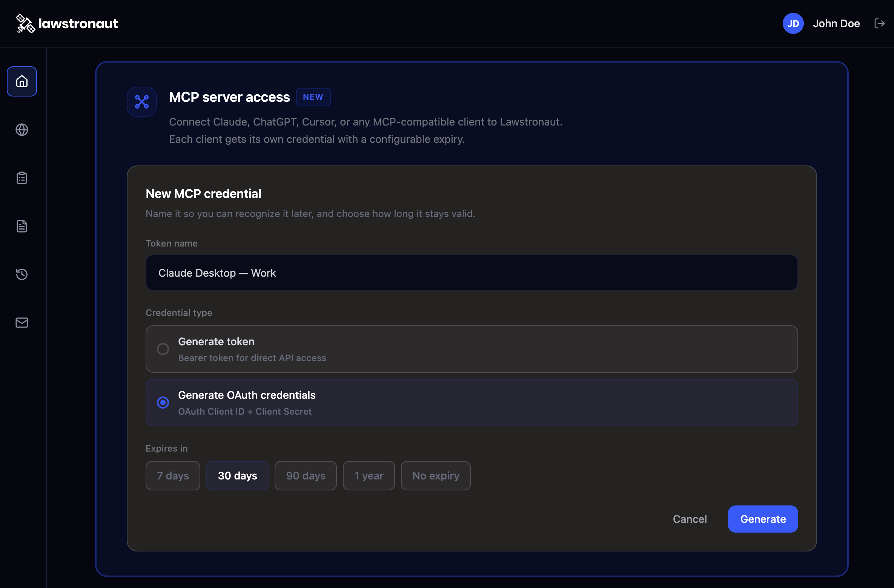Click "OAuth Client ID + Client Secret" text
This screenshot has width=894, height=588.
tap(245, 412)
